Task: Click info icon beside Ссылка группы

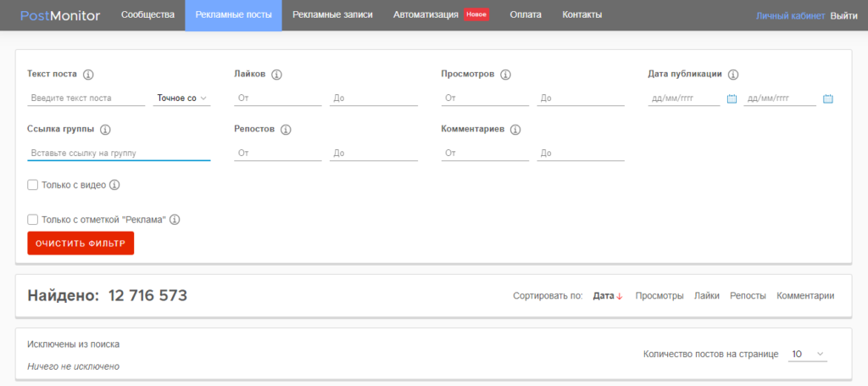Action: pos(105,130)
